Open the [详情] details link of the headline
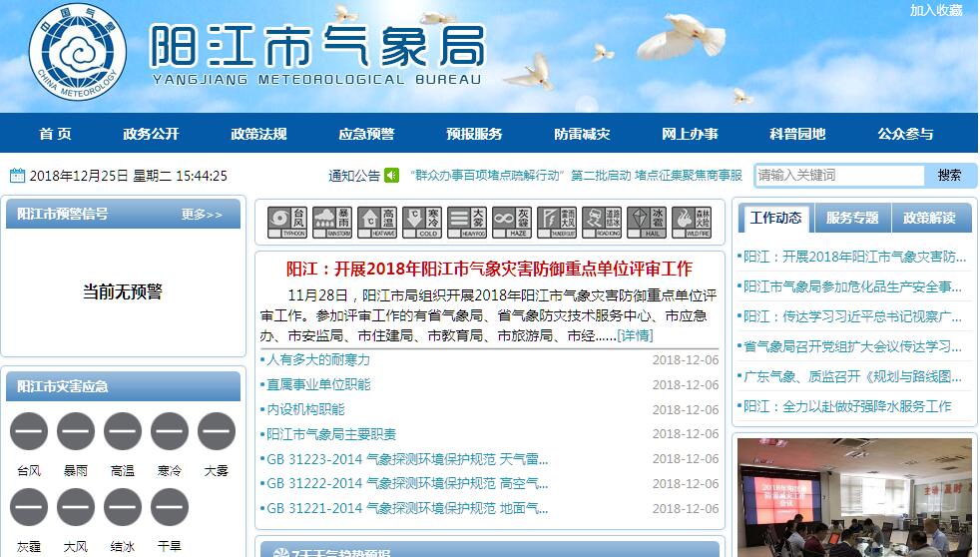This screenshot has width=980, height=557. coord(635,335)
